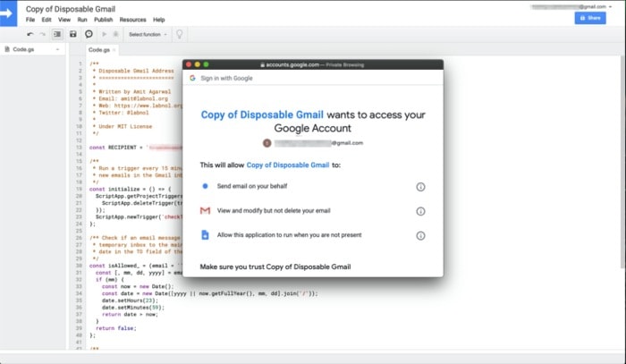Screen dimensions: 626x364
Task: Run the script with the play icon
Action: (105, 34)
